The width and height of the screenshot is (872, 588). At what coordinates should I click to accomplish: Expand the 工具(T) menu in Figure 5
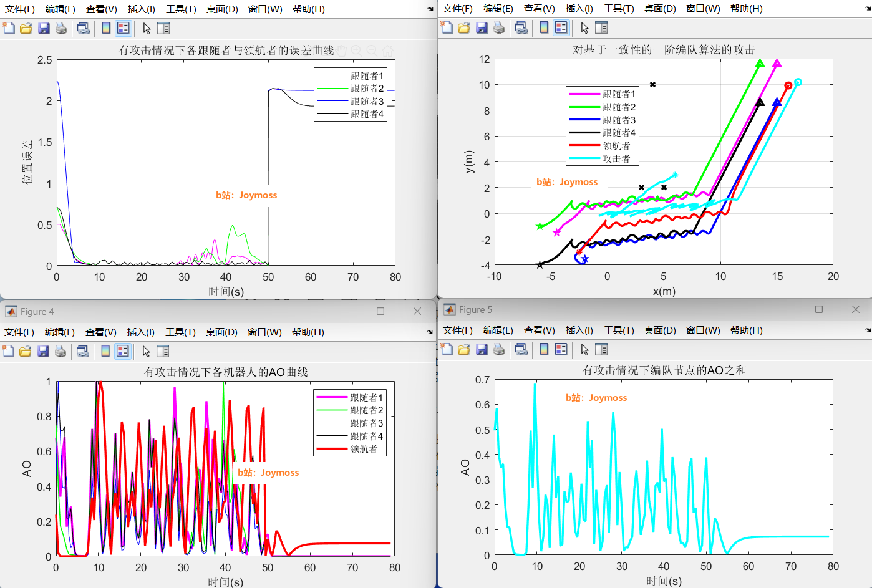coord(619,330)
